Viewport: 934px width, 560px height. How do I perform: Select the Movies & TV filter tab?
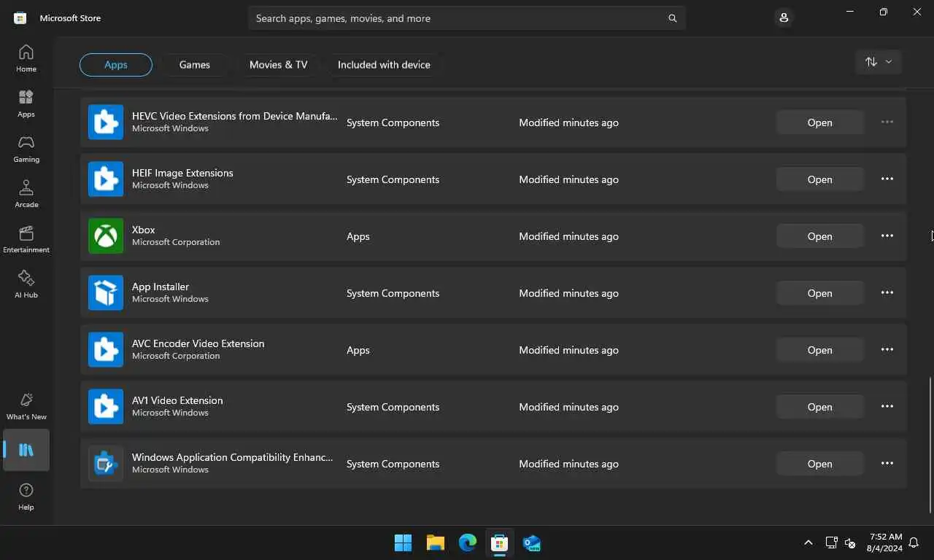(x=278, y=65)
